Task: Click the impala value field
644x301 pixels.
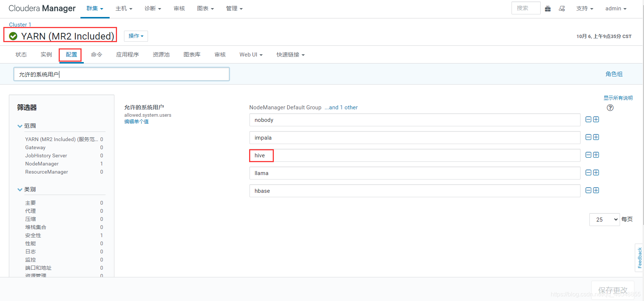Action: 415,138
